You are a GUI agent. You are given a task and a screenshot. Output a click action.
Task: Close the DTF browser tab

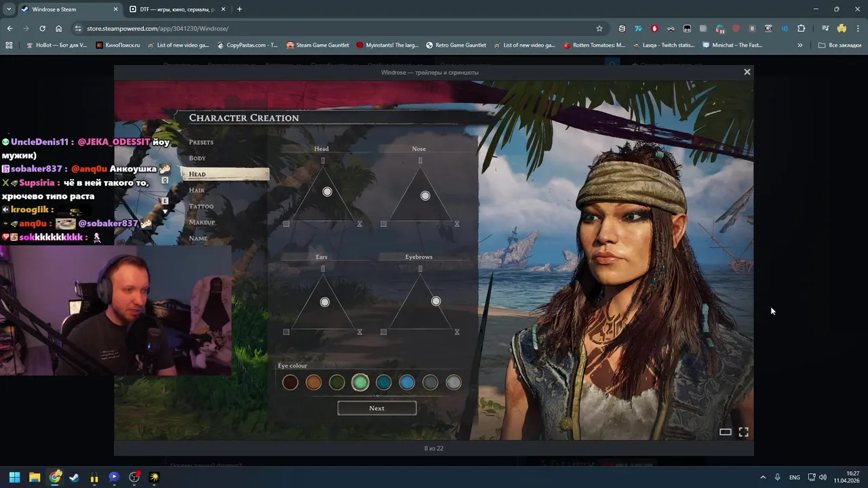click(x=223, y=9)
